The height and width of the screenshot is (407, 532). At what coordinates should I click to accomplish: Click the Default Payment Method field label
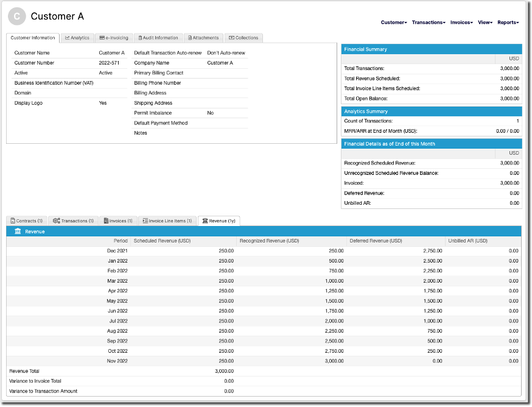[161, 123]
